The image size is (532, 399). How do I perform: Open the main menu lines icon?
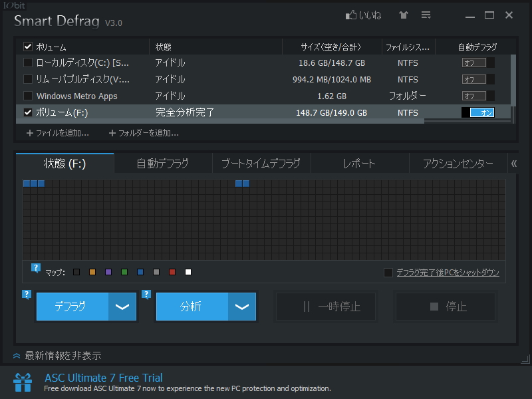tap(426, 15)
